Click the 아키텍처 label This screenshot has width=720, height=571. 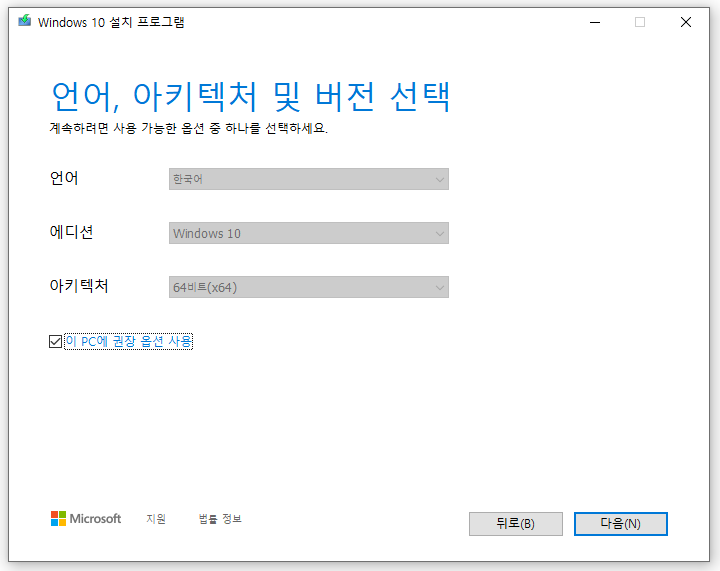(x=79, y=286)
